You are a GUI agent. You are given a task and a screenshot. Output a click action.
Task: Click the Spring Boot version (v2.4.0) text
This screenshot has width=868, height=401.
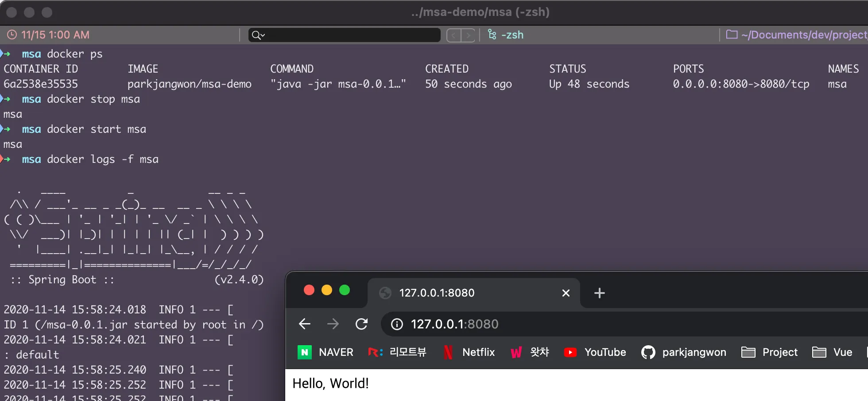pos(239,280)
